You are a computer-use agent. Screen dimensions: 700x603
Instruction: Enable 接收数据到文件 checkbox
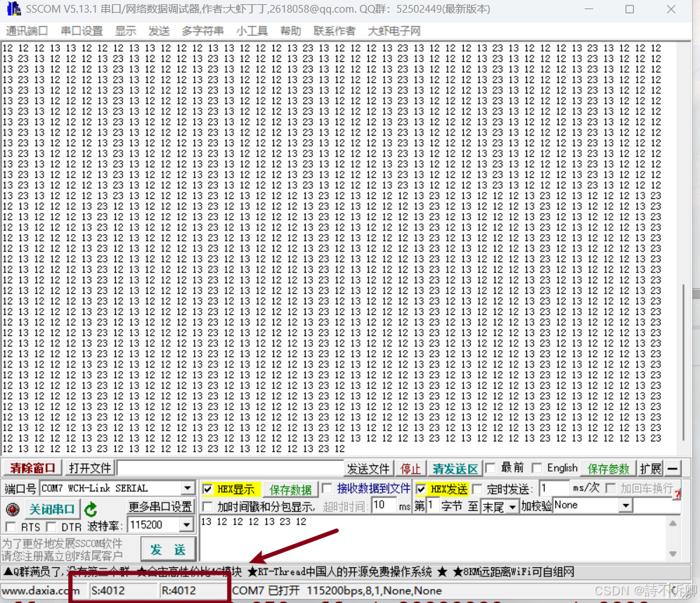pyautogui.click(x=327, y=488)
